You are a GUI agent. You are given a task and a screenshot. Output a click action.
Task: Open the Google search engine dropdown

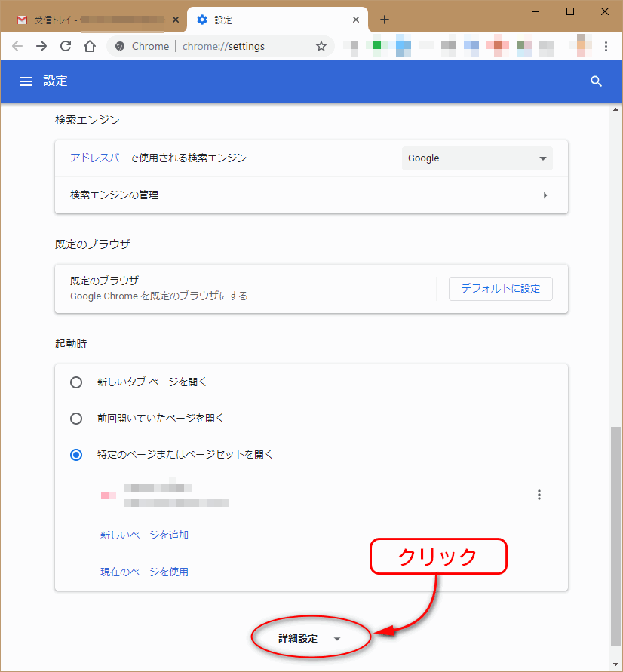(477, 158)
